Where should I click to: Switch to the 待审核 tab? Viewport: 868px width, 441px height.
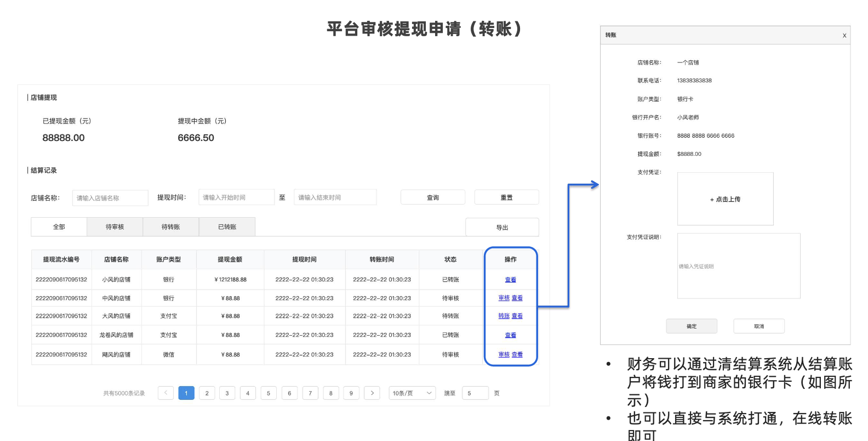pyautogui.click(x=115, y=227)
